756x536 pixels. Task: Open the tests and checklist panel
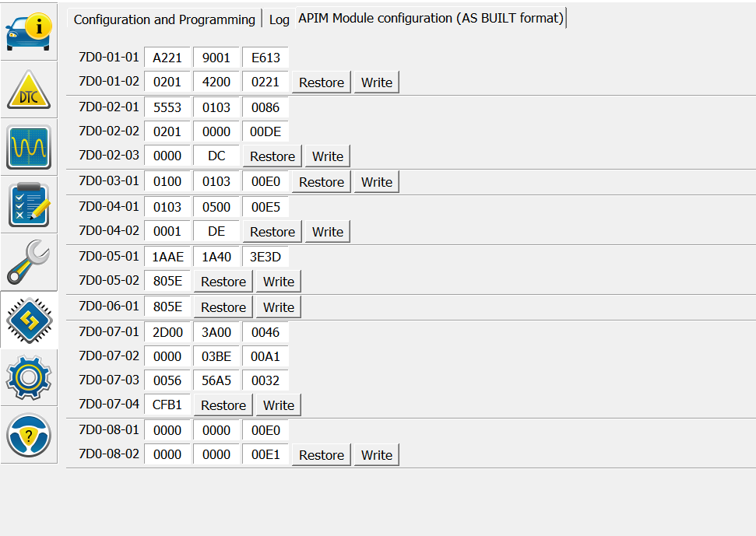click(28, 205)
